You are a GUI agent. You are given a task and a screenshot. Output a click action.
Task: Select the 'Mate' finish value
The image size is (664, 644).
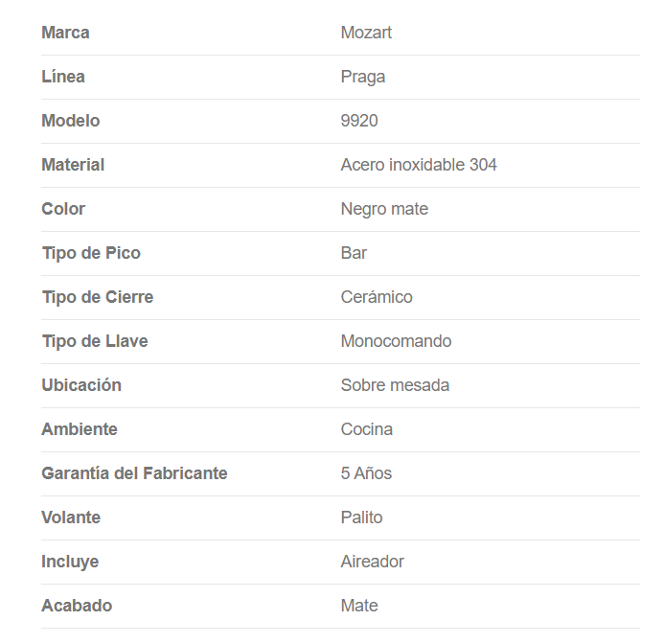(359, 606)
